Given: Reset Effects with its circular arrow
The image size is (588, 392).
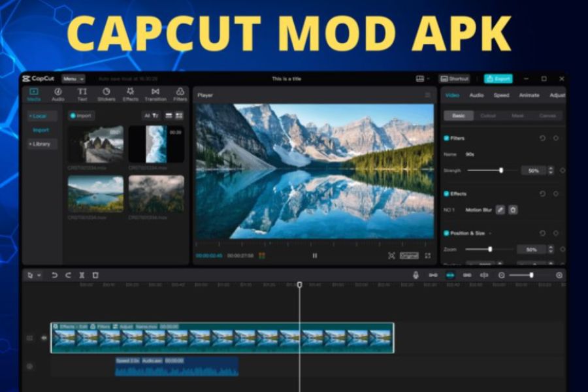Looking at the screenshot, I should 543,194.
